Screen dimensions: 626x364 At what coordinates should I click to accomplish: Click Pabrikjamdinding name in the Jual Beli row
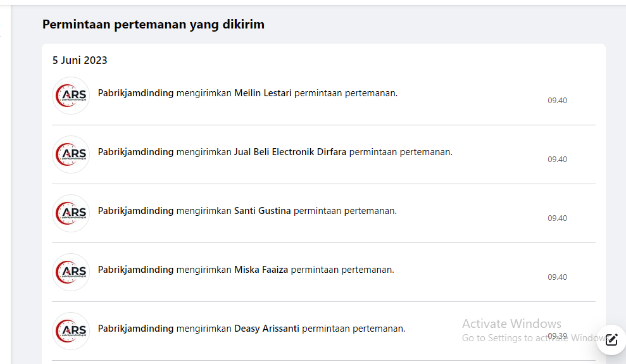coord(135,152)
